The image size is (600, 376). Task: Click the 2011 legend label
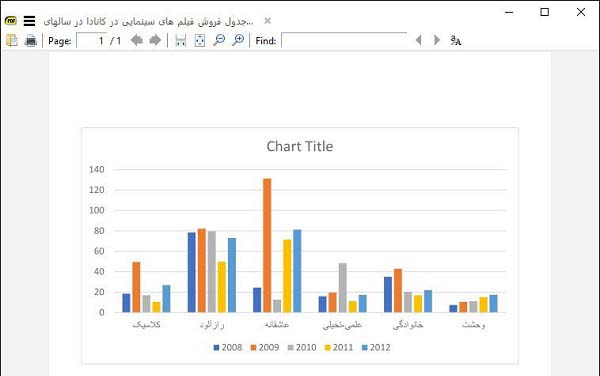click(343, 348)
